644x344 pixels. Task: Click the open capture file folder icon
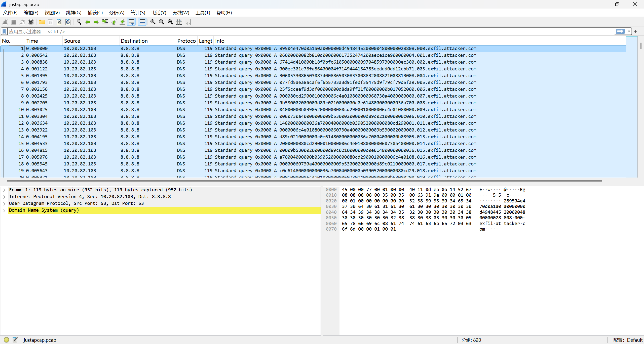pos(42,22)
